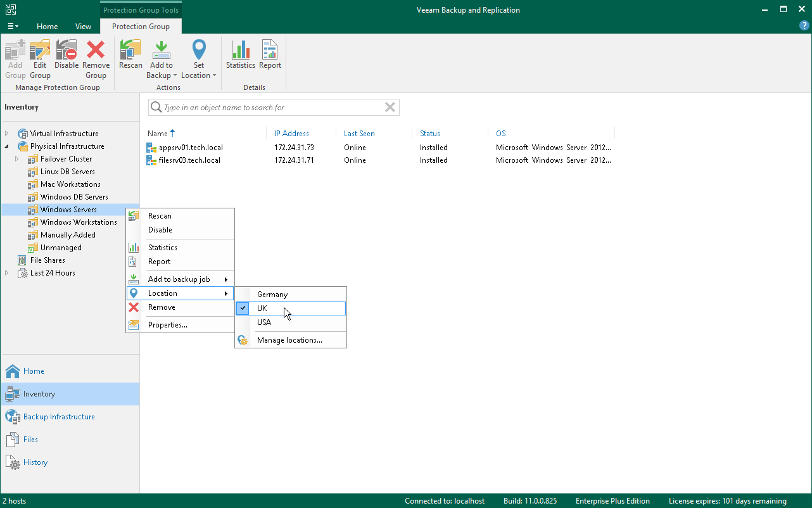Expand the Failover Cluster node
This screenshot has width=812, height=508.
tap(17, 159)
